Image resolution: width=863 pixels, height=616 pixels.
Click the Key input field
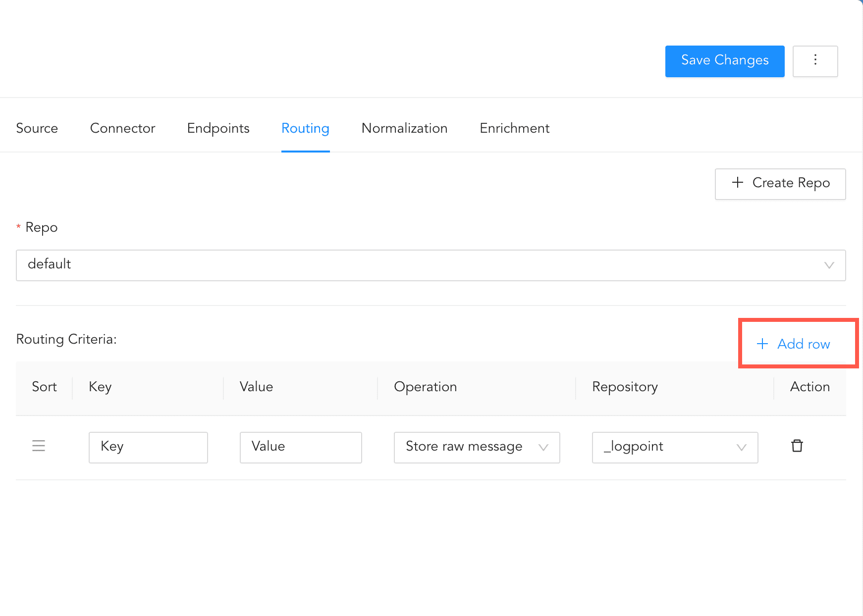(148, 447)
